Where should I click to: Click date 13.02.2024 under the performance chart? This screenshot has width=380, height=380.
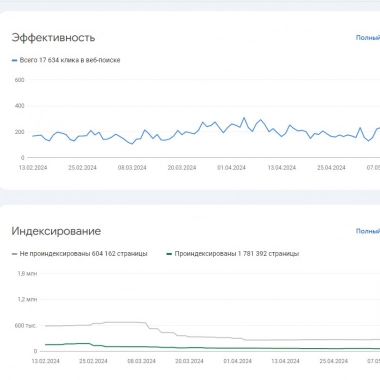tap(33, 168)
